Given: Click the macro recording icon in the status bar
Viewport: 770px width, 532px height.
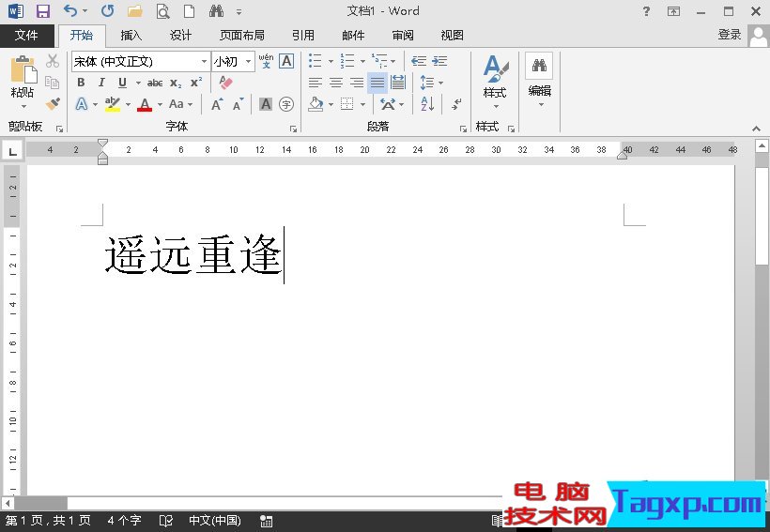Looking at the screenshot, I should (266, 521).
